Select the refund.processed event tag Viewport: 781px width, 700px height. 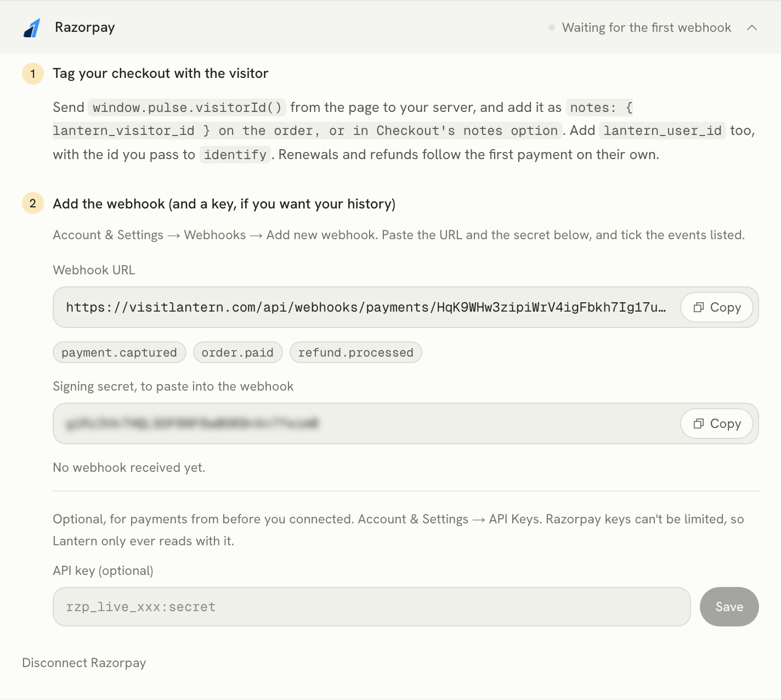click(x=356, y=352)
